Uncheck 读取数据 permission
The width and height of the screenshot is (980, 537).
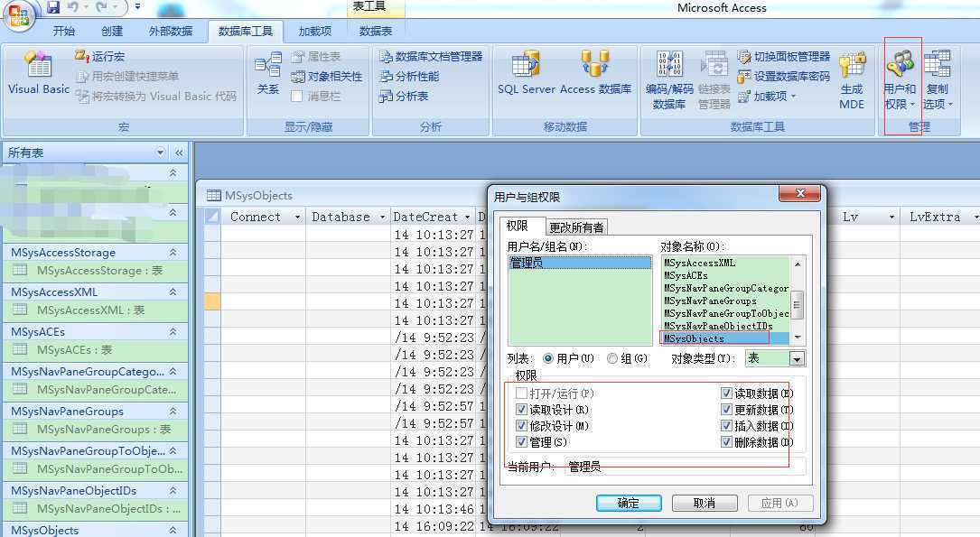(x=726, y=393)
